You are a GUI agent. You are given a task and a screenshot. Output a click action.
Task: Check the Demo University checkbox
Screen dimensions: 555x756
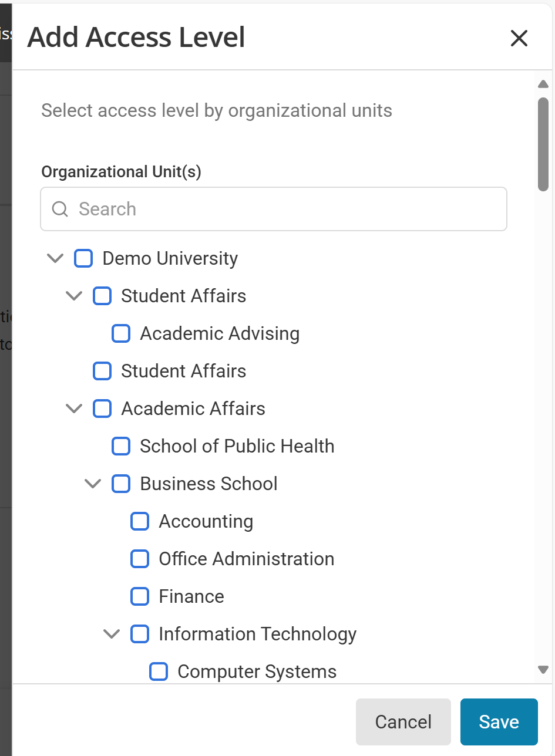point(83,258)
